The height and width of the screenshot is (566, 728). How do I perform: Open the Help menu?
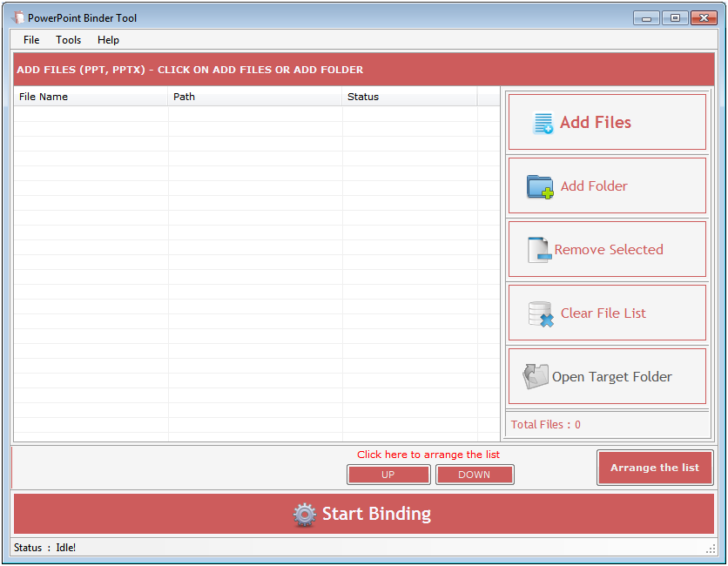108,40
